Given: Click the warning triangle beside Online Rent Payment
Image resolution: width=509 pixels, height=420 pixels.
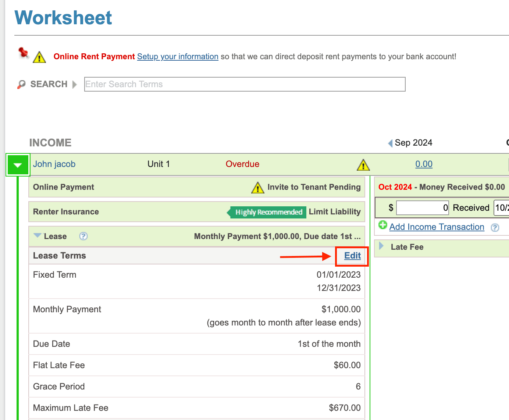Looking at the screenshot, I should click(x=39, y=57).
